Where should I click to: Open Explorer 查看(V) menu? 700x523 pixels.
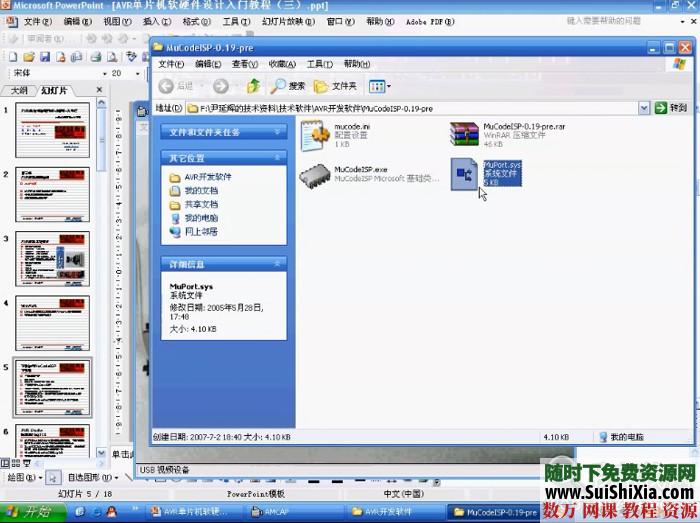click(245, 64)
